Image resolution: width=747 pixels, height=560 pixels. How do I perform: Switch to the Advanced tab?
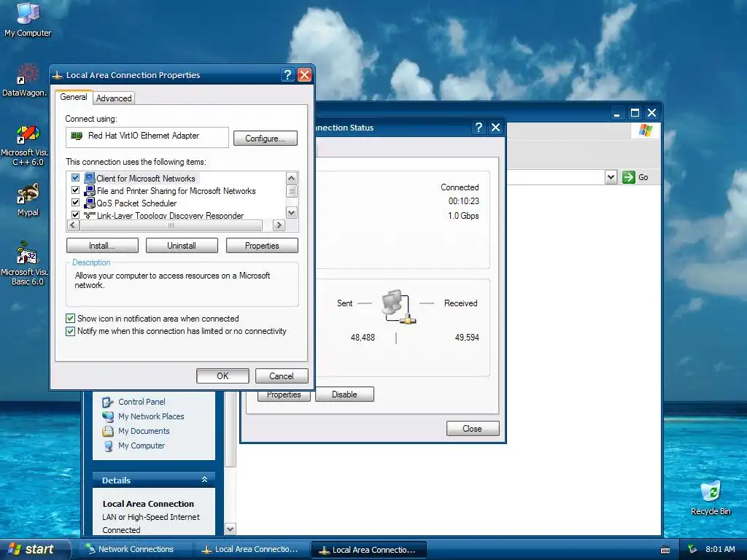point(114,98)
